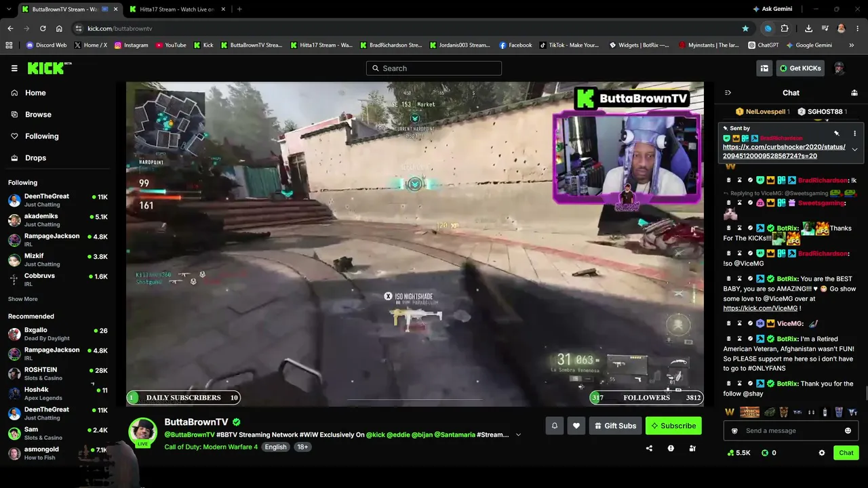Open chat settings gear
This screenshot has width=868, height=488.
click(x=822, y=453)
